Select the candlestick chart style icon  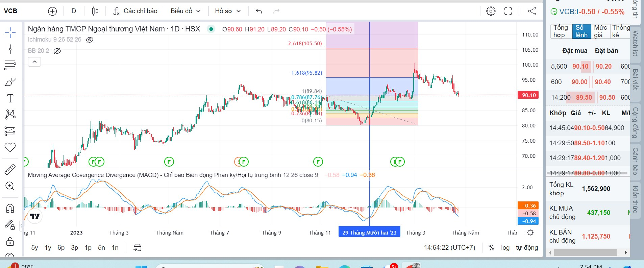point(95,11)
